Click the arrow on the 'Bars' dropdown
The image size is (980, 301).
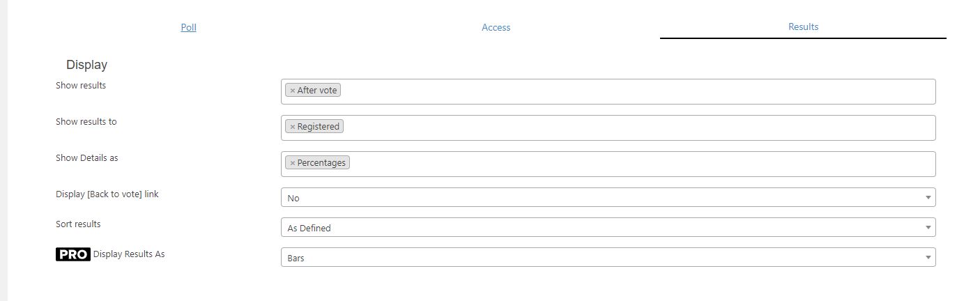click(x=928, y=258)
